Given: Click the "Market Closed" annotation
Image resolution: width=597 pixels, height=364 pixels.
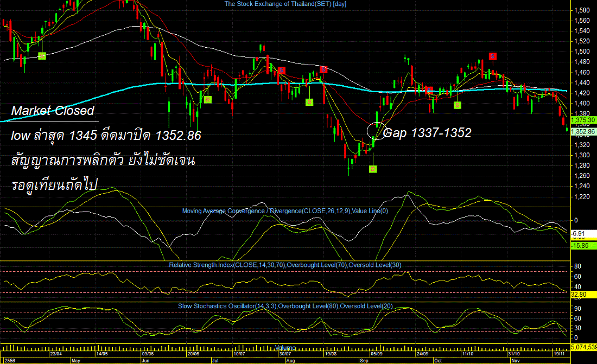Looking at the screenshot, I should pos(53,111).
